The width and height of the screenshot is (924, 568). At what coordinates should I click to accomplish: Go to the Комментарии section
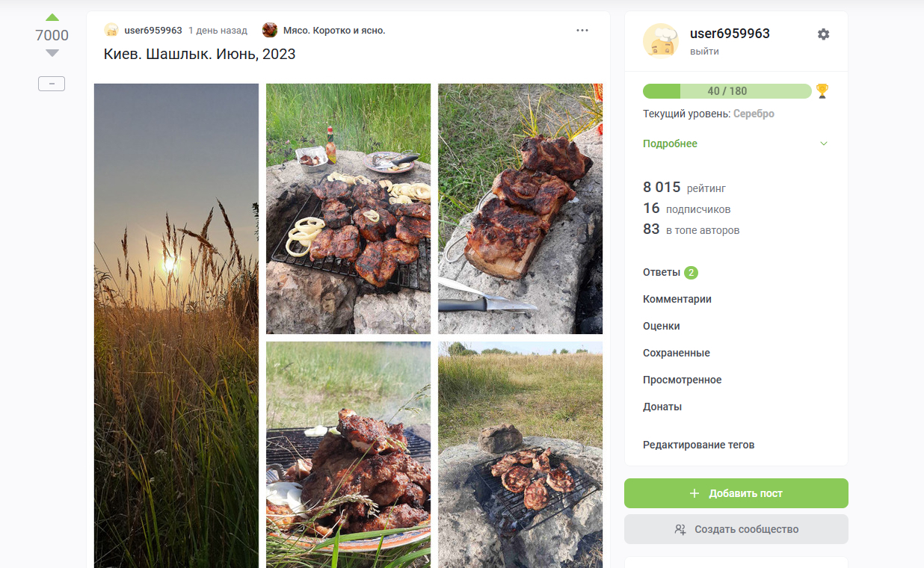click(x=677, y=299)
